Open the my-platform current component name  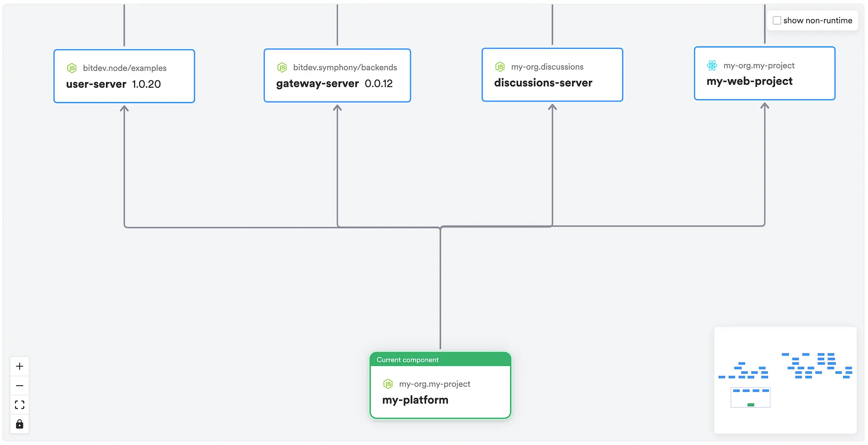(x=415, y=400)
